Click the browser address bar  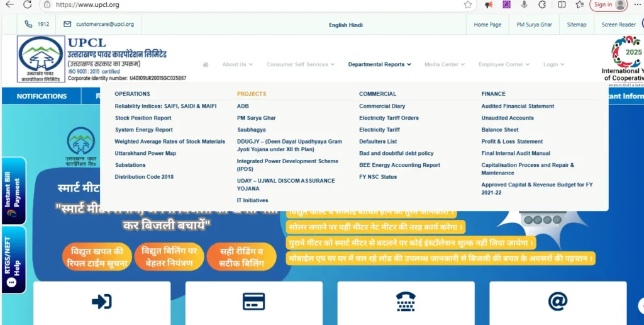252,4
